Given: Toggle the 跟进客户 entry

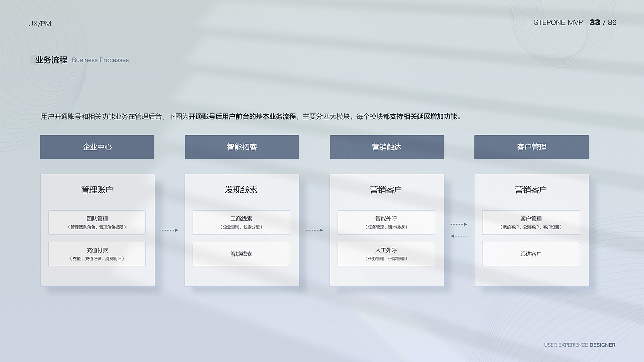Looking at the screenshot, I should tap(531, 254).
